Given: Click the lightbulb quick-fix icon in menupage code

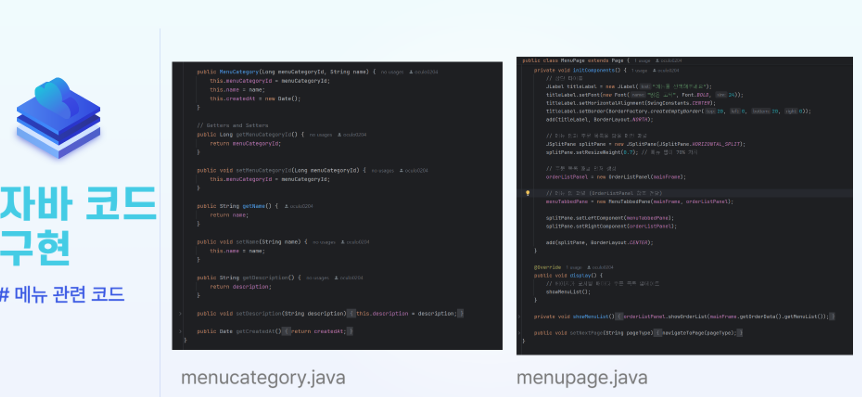Looking at the screenshot, I should (x=528, y=194).
